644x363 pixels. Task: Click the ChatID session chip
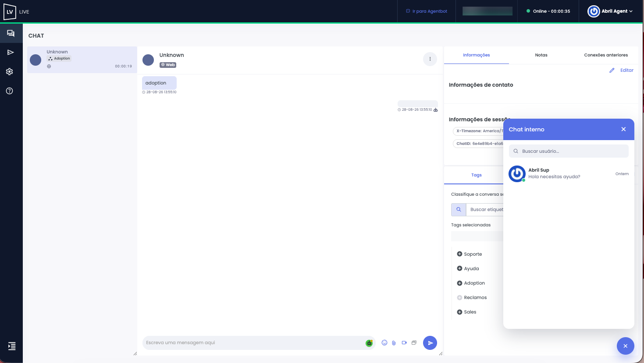478,144
